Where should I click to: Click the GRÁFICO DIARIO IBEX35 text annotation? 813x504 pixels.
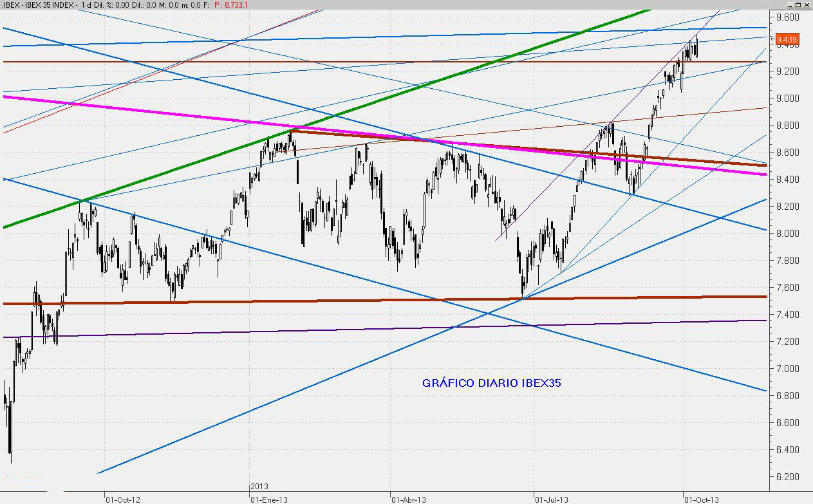(492, 383)
